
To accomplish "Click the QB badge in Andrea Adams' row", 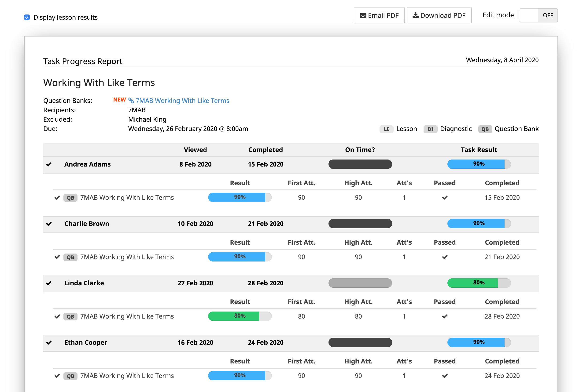I will pos(70,198).
